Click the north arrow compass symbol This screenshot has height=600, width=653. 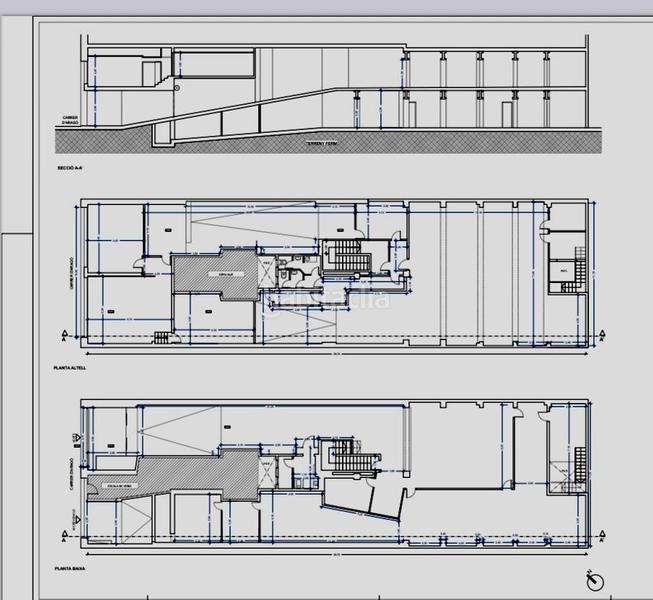pyautogui.click(x=596, y=579)
